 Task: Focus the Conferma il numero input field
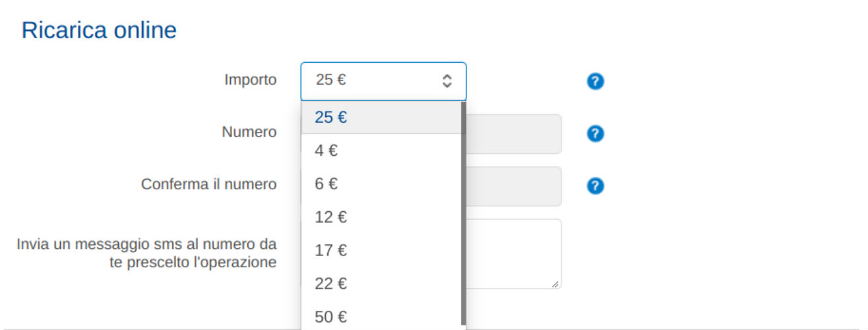[514, 186]
